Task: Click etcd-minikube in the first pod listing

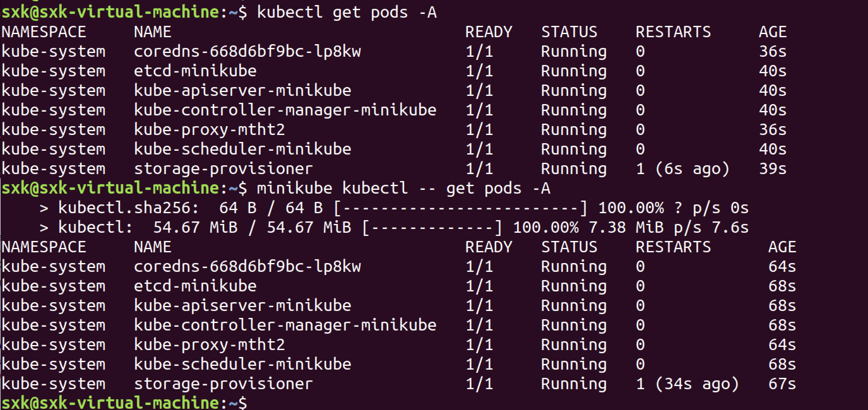Action: (195, 71)
